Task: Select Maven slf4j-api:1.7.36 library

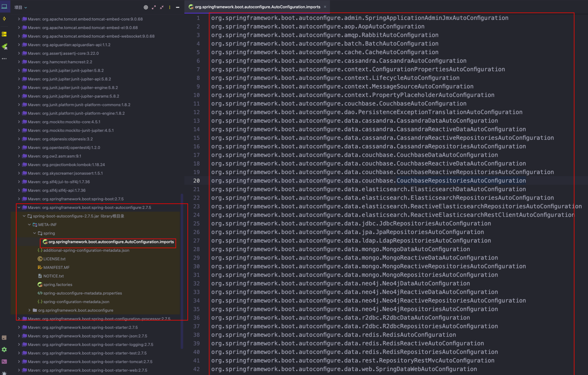Action: [x=57, y=190]
